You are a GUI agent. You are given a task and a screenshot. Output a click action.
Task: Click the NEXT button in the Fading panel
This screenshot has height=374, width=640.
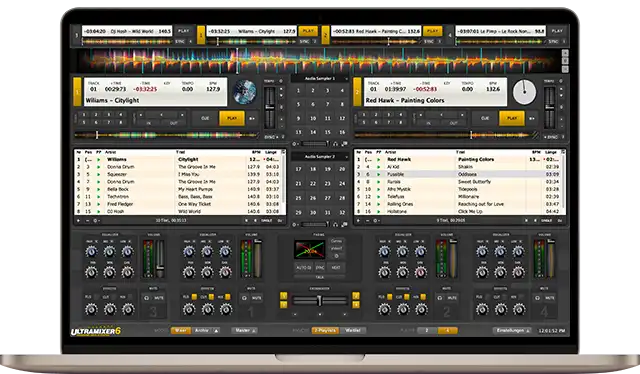(x=336, y=267)
